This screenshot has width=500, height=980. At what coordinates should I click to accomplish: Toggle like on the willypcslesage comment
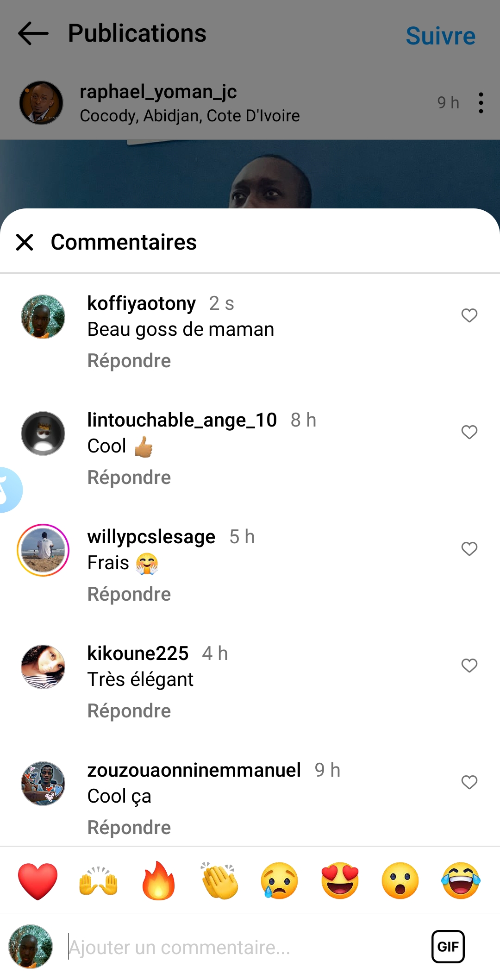pyautogui.click(x=469, y=549)
